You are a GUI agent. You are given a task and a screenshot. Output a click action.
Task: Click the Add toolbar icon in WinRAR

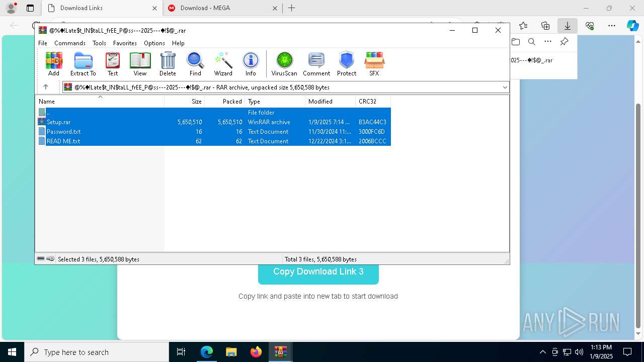pos(54,64)
